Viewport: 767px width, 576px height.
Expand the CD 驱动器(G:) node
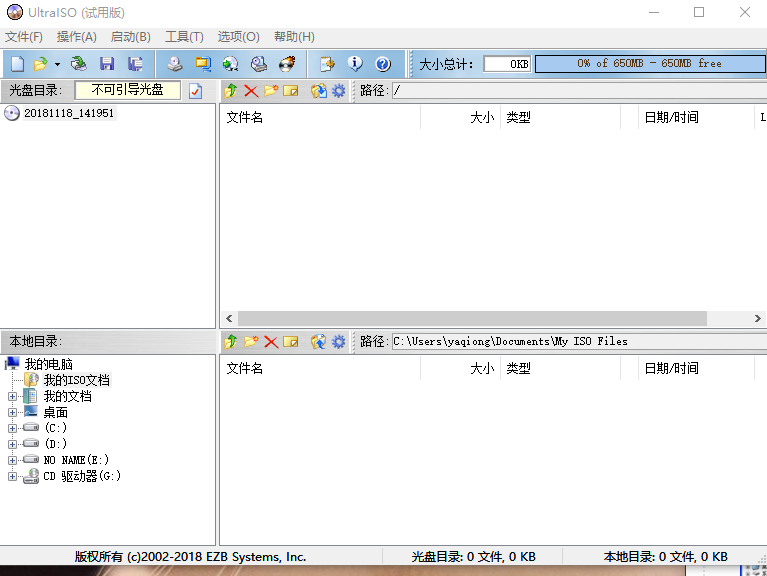click(13, 476)
